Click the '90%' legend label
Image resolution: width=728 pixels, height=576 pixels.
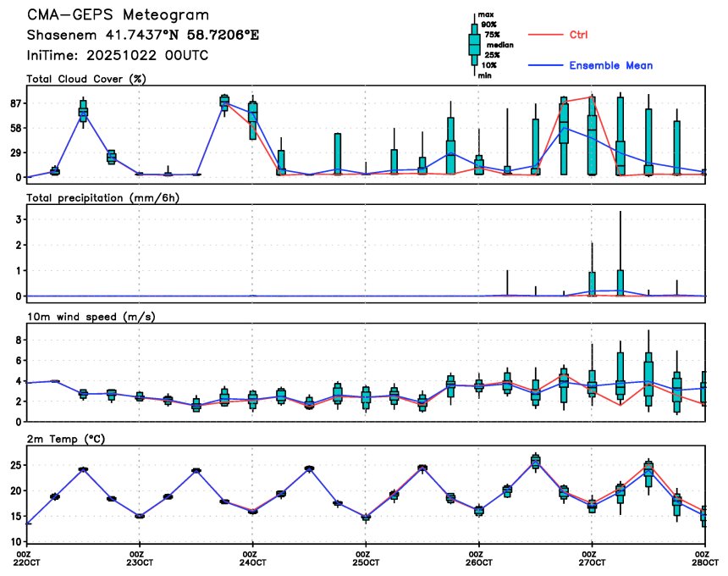point(489,25)
